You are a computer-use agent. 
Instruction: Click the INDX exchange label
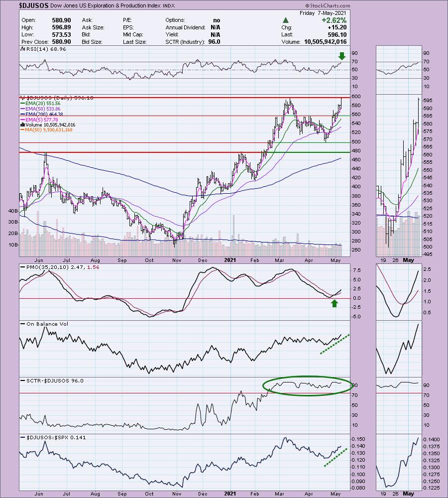(x=169, y=5)
